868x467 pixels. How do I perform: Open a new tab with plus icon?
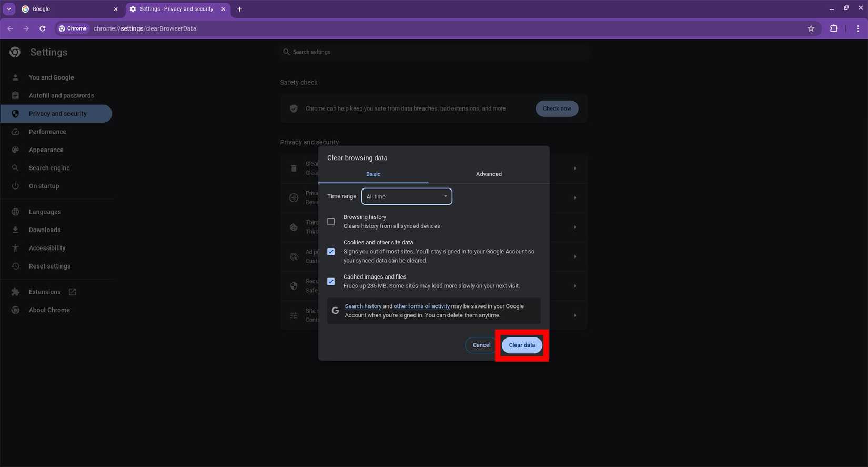click(x=239, y=9)
